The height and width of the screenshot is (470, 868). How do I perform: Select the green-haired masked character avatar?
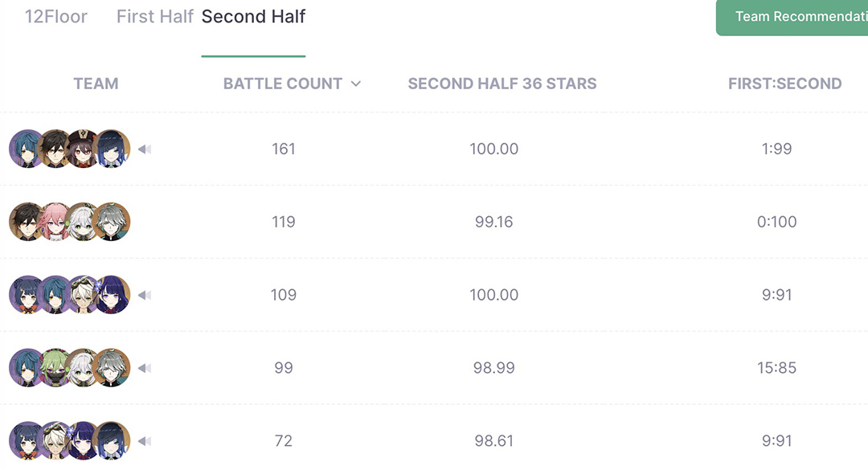point(55,368)
